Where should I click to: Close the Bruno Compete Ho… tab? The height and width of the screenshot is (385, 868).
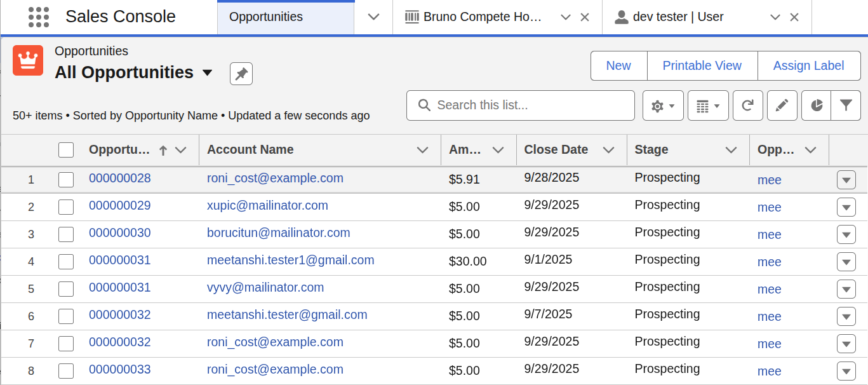coord(585,17)
